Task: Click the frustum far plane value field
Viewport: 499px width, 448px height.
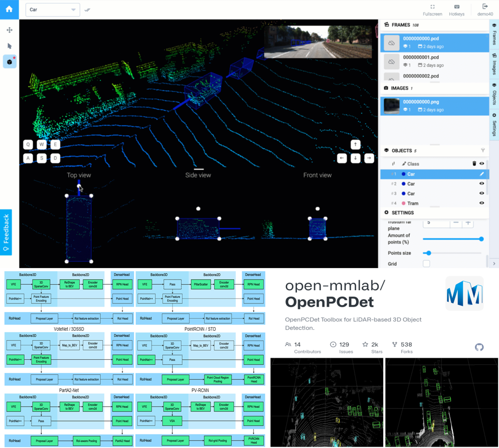Action: [x=437, y=222]
